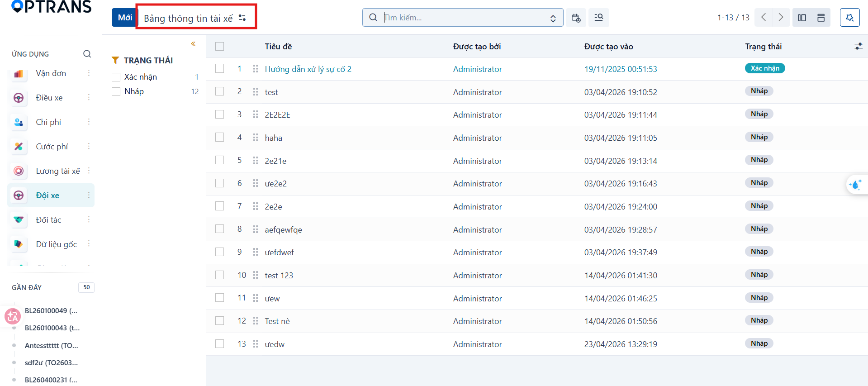The image size is (868, 386).
Task: Go to previous page arrow
Action: [x=764, y=17]
